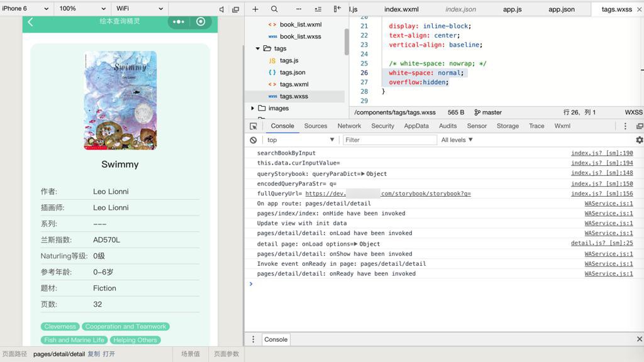Open the AppData devtools tab
This screenshot has width=644, height=362.
coord(416,126)
